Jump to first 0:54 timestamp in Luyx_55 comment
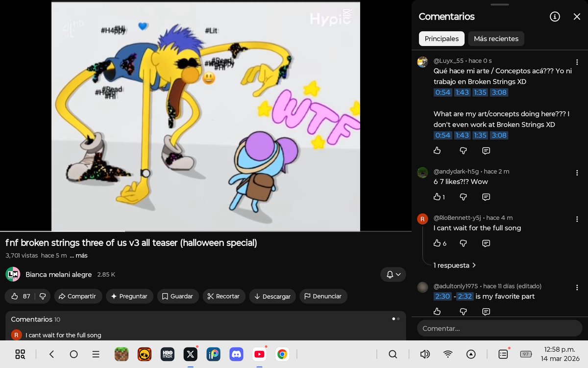The height and width of the screenshot is (368, 588). point(442,92)
